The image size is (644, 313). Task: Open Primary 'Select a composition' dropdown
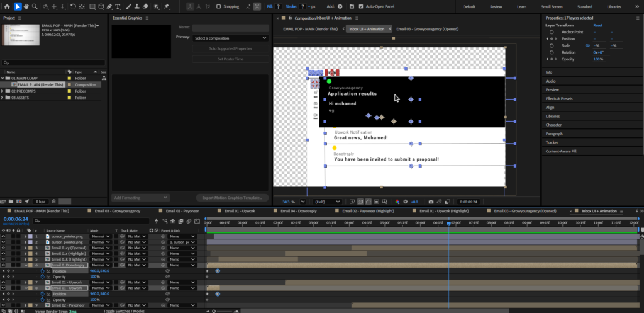230,38
